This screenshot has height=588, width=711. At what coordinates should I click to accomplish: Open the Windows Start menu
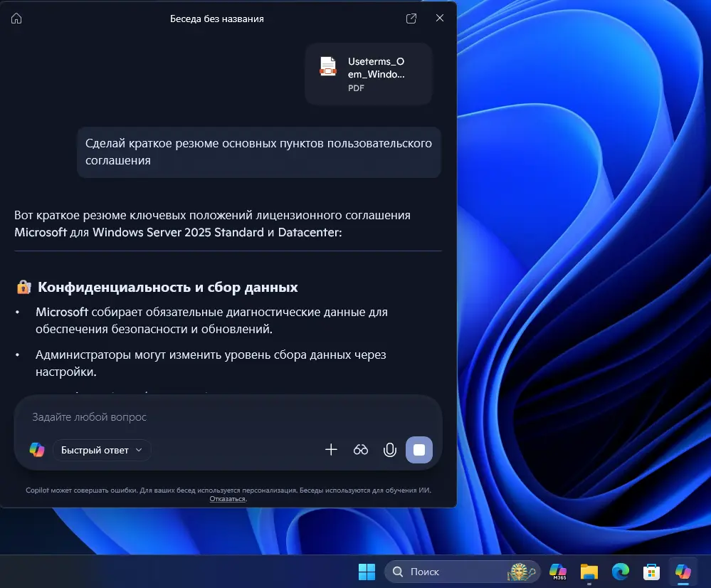[367, 572]
